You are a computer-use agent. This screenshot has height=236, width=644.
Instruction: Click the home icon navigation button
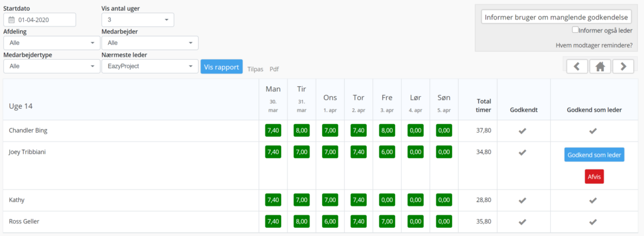600,67
